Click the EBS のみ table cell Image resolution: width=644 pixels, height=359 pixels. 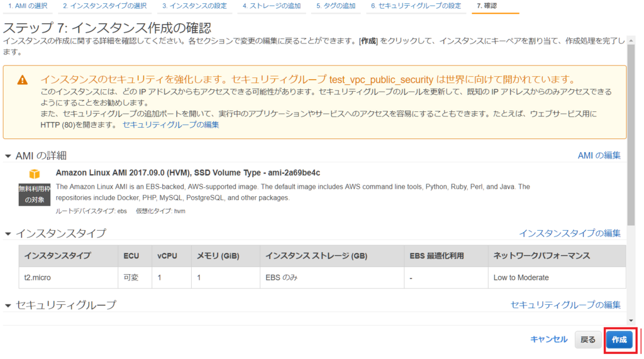click(332, 278)
